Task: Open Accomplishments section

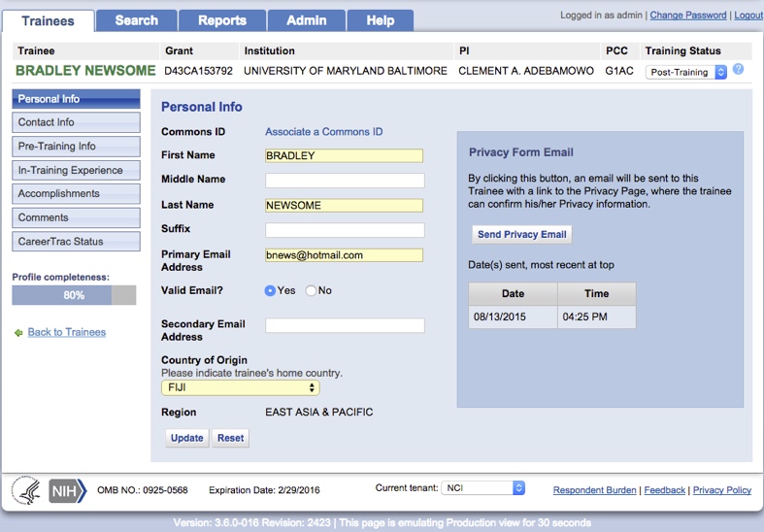Action: coord(76,193)
